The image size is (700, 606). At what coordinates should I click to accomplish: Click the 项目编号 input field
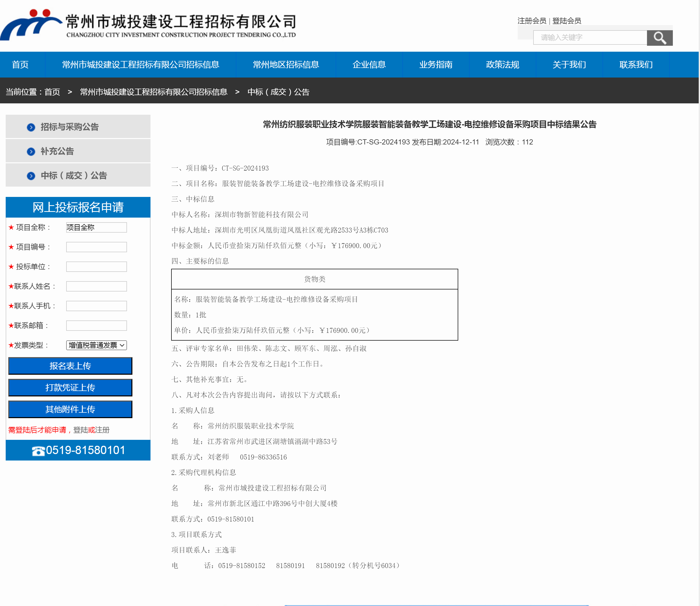(96, 247)
